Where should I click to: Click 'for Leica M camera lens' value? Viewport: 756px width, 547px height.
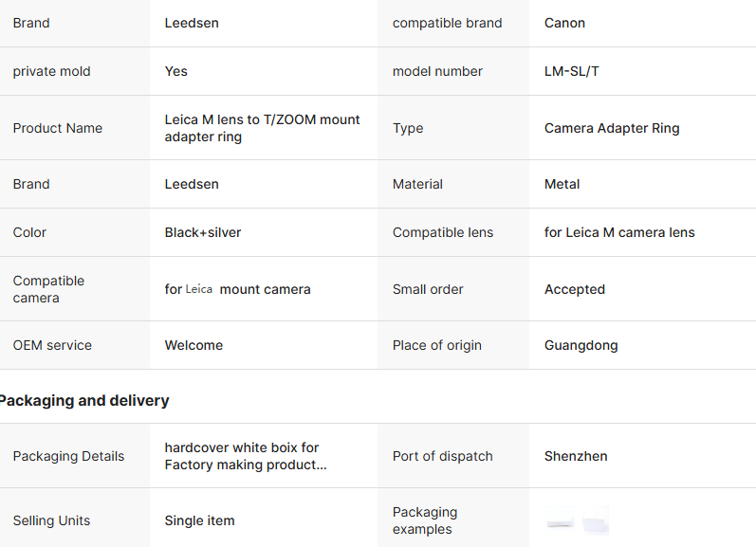click(x=619, y=232)
